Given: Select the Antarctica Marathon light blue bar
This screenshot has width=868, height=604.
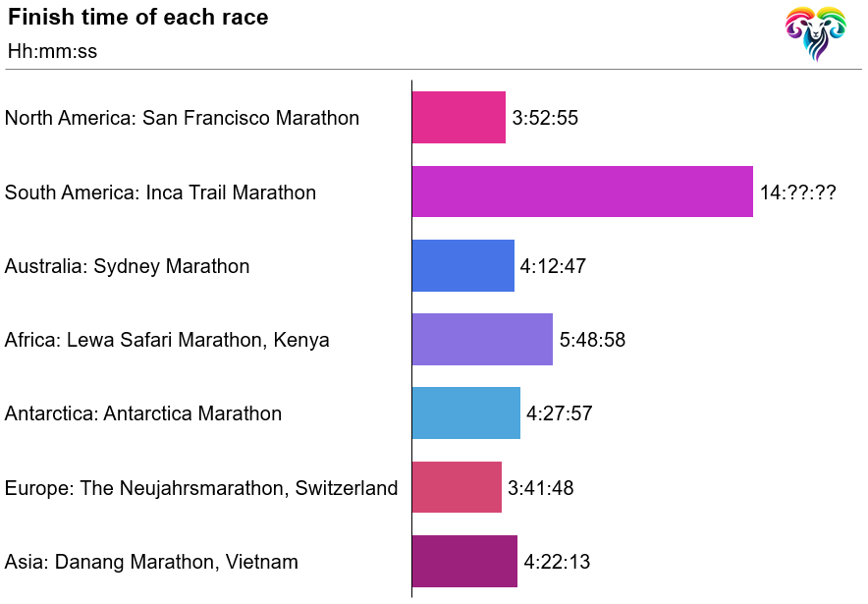Looking at the screenshot, I should (x=465, y=413).
